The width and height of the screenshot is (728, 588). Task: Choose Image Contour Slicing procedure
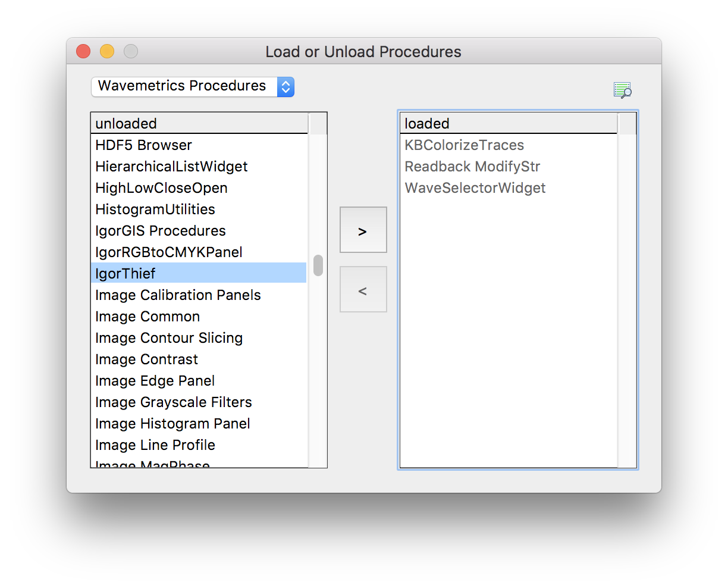click(199, 338)
